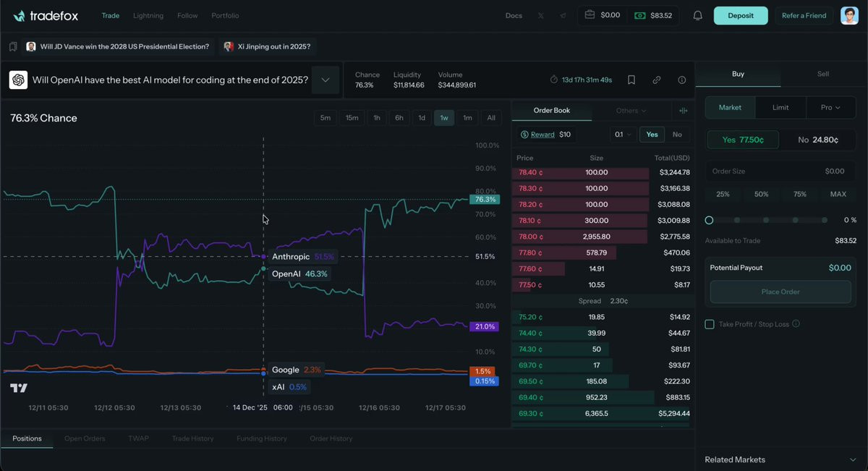Open the Trade History tab

click(x=192, y=438)
